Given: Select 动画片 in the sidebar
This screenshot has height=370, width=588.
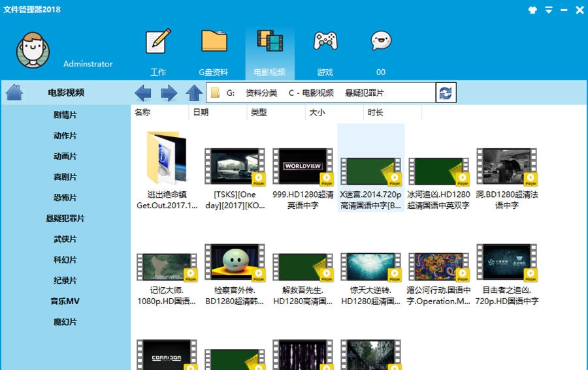Looking at the screenshot, I should (65, 156).
